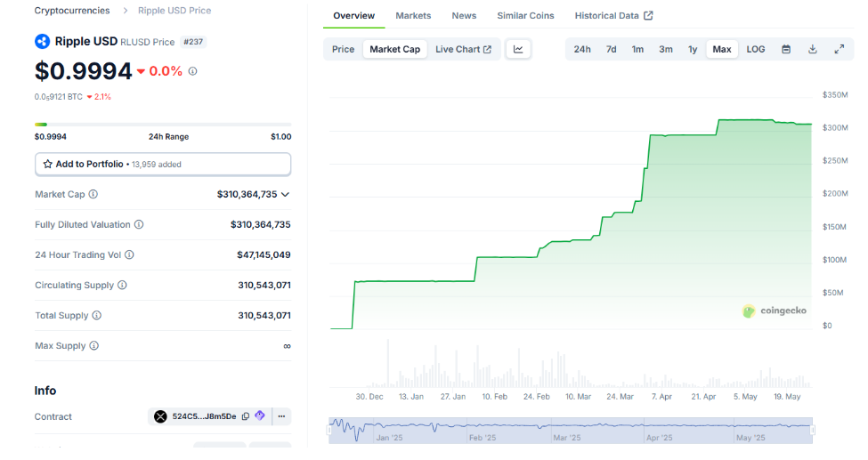Open the News tab
868x460 pixels.
(x=464, y=15)
